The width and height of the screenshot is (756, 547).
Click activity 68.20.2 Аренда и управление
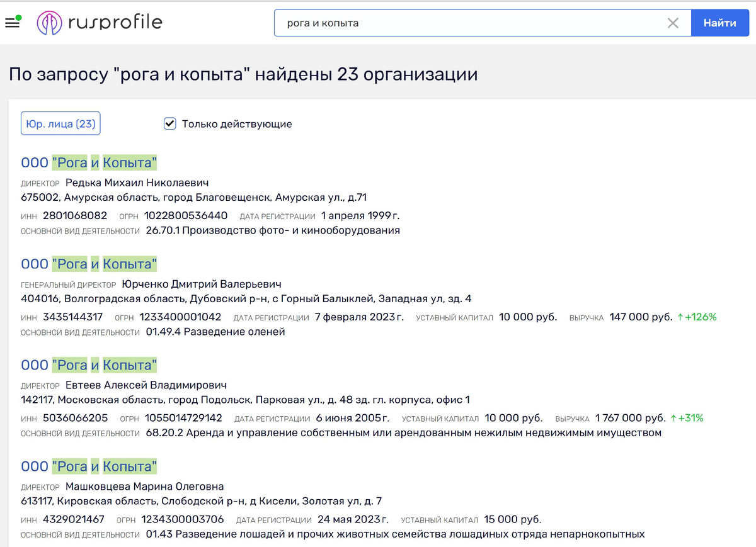pyautogui.click(x=403, y=433)
